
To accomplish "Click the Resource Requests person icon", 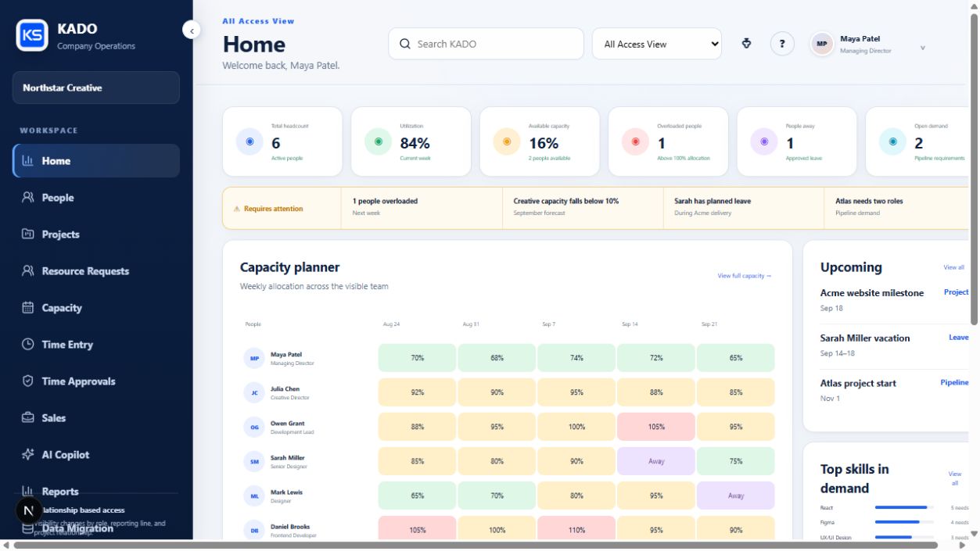I will click(x=28, y=270).
